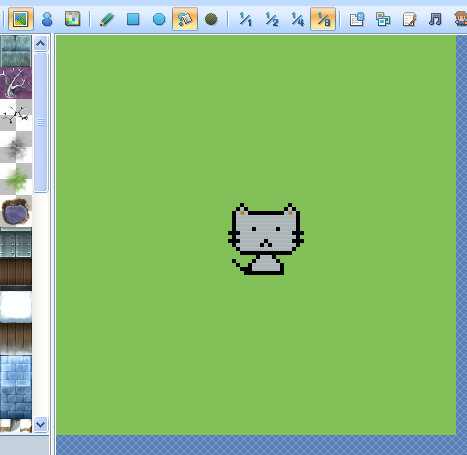This screenshot has height=455, width=467.
Task: Switch to Event editing mode
Action: pos(47,19)
